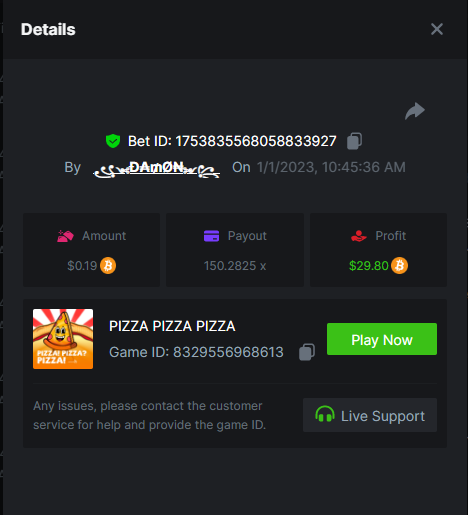Click the purple Payout card icon
The image size is (468, 515).
(x=211, y=236)
